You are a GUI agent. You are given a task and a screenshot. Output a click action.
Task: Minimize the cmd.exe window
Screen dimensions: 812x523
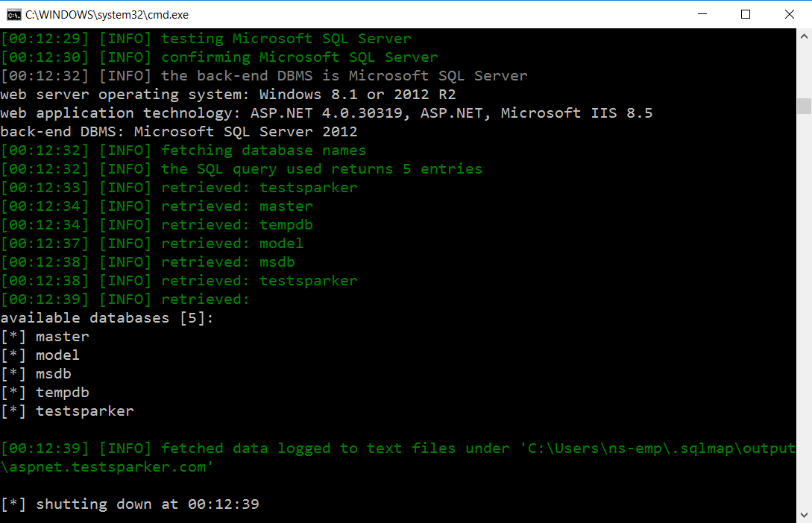coord(703,14)
